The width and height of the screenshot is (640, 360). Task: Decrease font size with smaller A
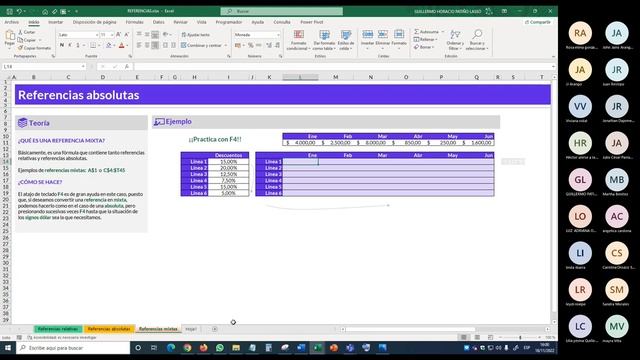point(126,35)
